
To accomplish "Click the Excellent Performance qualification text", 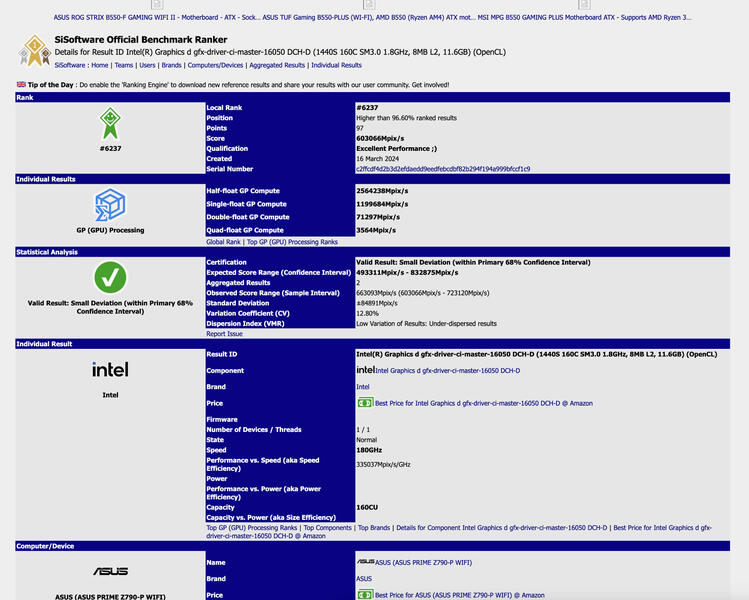I will click(396, 148).
